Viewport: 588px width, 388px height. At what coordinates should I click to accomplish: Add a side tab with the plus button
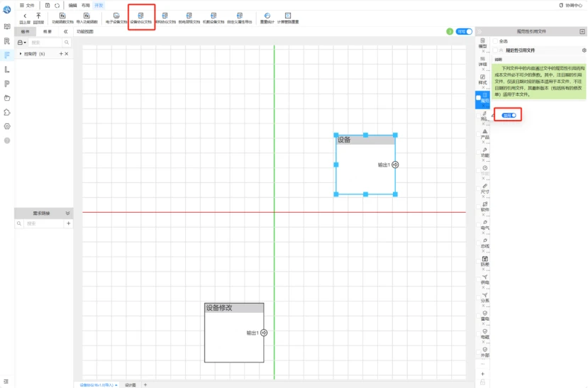[482, 374]
